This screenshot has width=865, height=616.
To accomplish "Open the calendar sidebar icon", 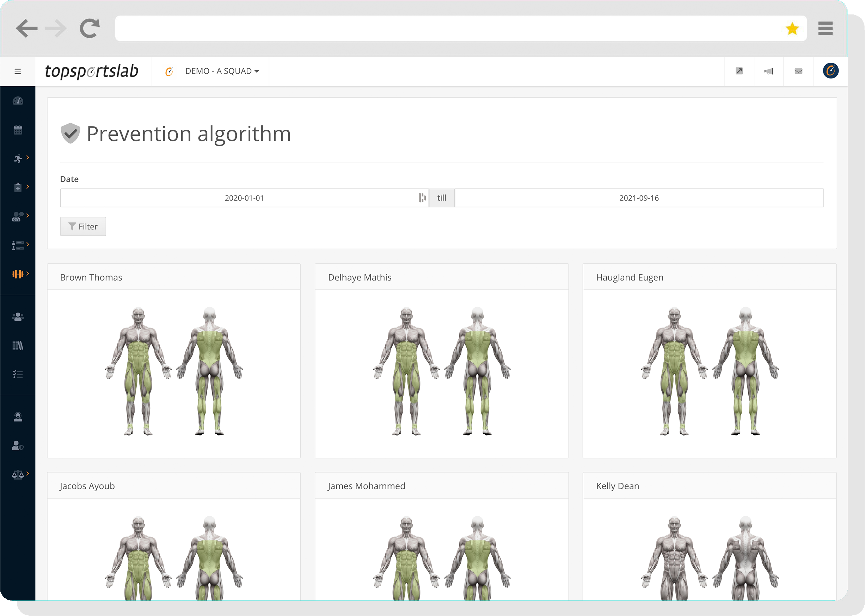I will pos(18,130).
